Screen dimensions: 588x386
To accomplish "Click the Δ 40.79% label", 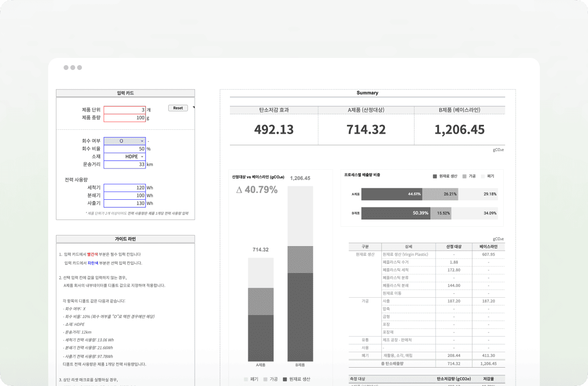I will (x=256, y=190).
